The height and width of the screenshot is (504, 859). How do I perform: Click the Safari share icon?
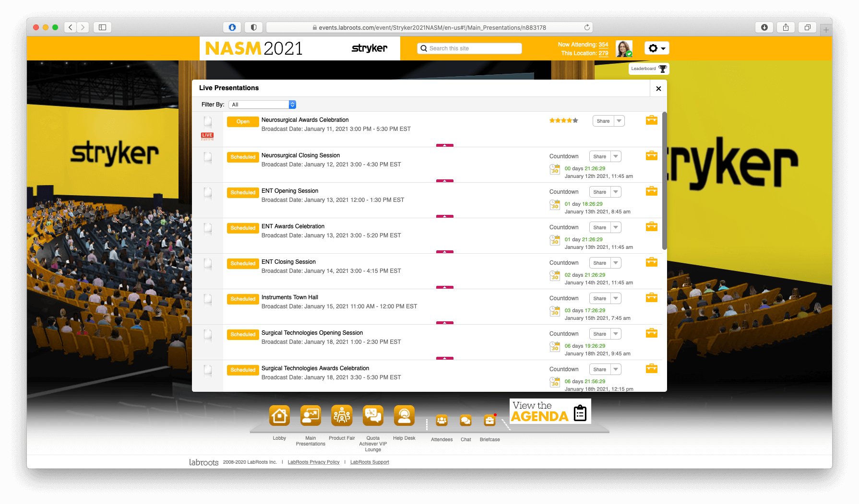coord(786,27)
